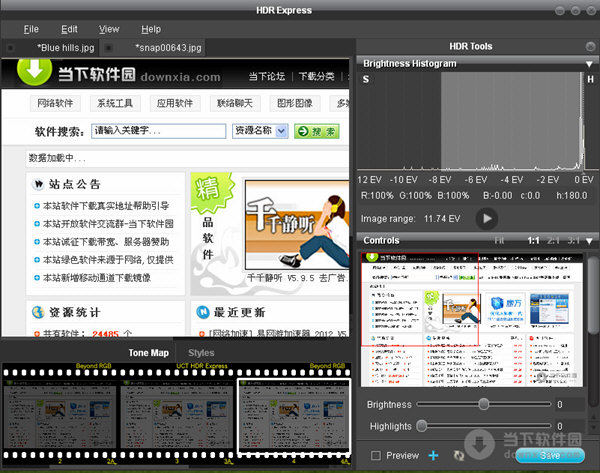Click the '-6 EV' histogram axis label

click(x=476, y=179)
